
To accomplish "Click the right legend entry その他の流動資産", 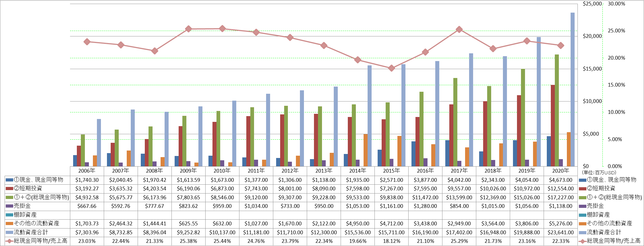I will (606, 223).
